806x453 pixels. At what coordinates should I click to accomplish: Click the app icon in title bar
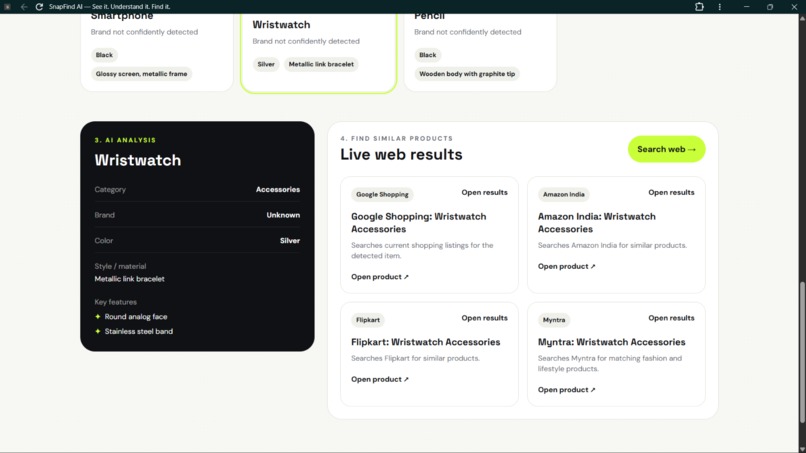click(x=7, y=7)
